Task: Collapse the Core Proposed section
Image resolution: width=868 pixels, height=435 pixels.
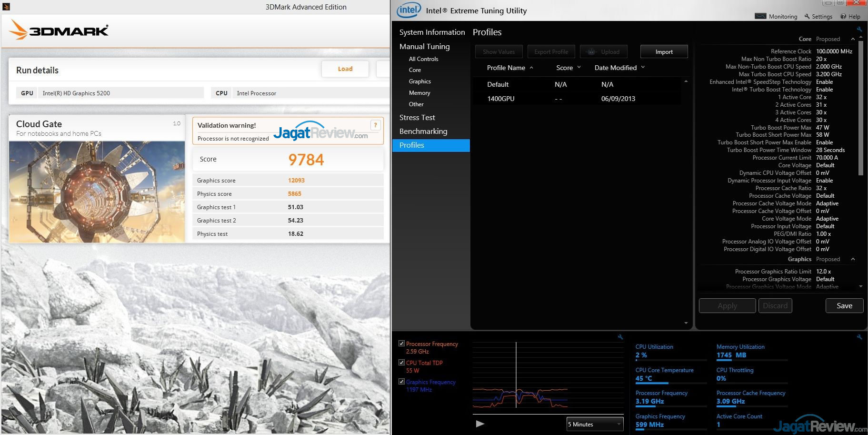Action: tap(853, 39)
